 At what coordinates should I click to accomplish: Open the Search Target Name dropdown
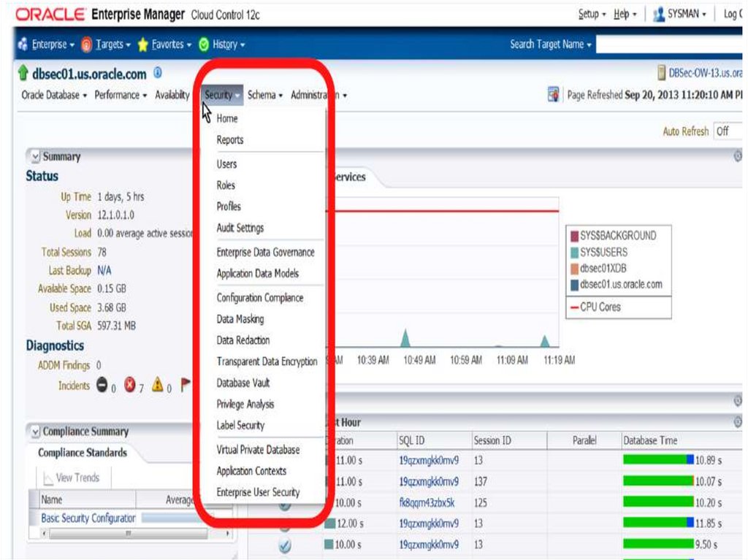pos(551,45)
